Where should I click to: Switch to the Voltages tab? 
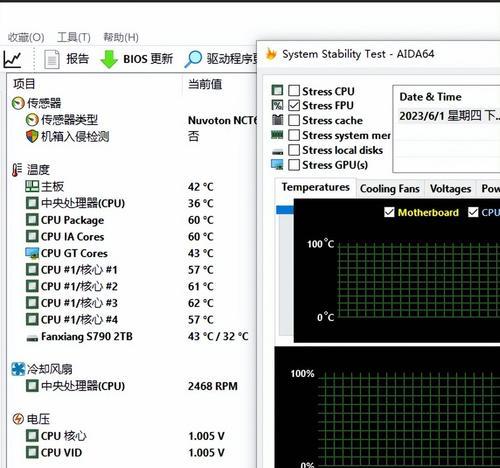coord(450,189)
